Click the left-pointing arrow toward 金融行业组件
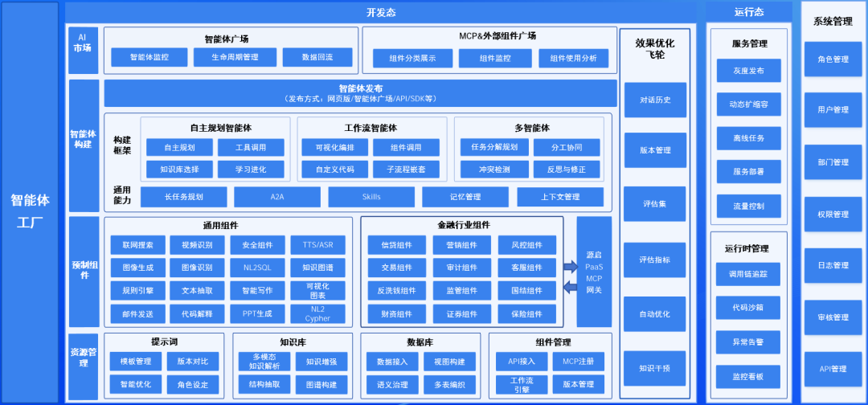The width and height of the screenshot is (868, 405). [570, 287]
